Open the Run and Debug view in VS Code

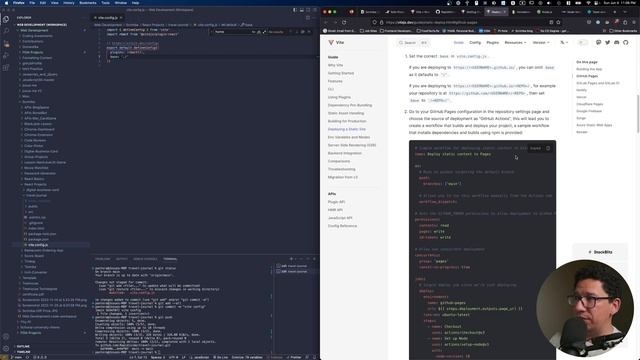click(6, 56)
